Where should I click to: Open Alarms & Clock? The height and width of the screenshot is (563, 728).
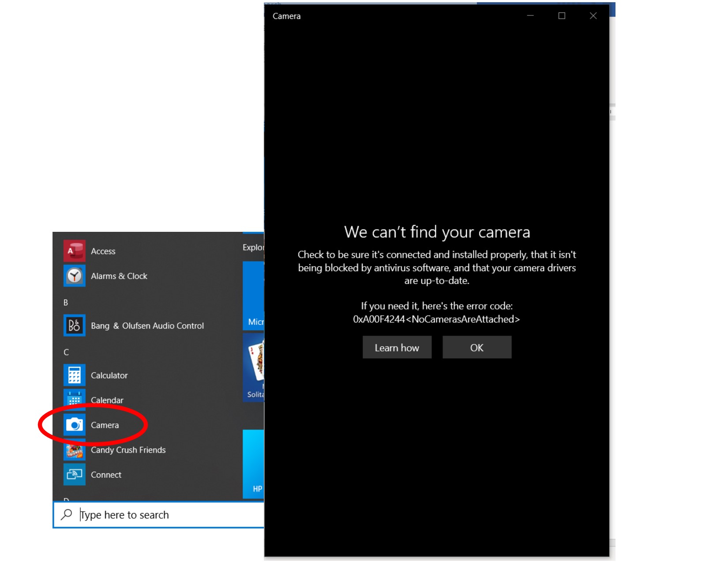[x=119, y=276]
